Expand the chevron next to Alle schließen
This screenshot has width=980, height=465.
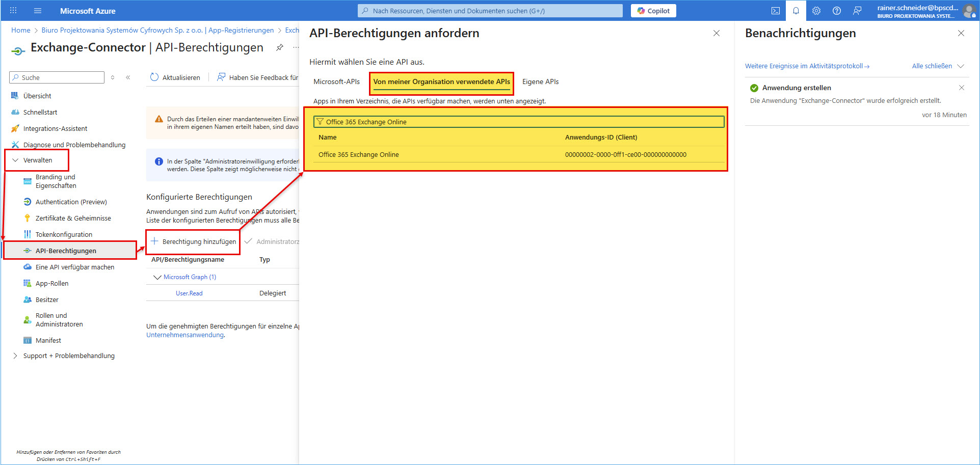961,66
